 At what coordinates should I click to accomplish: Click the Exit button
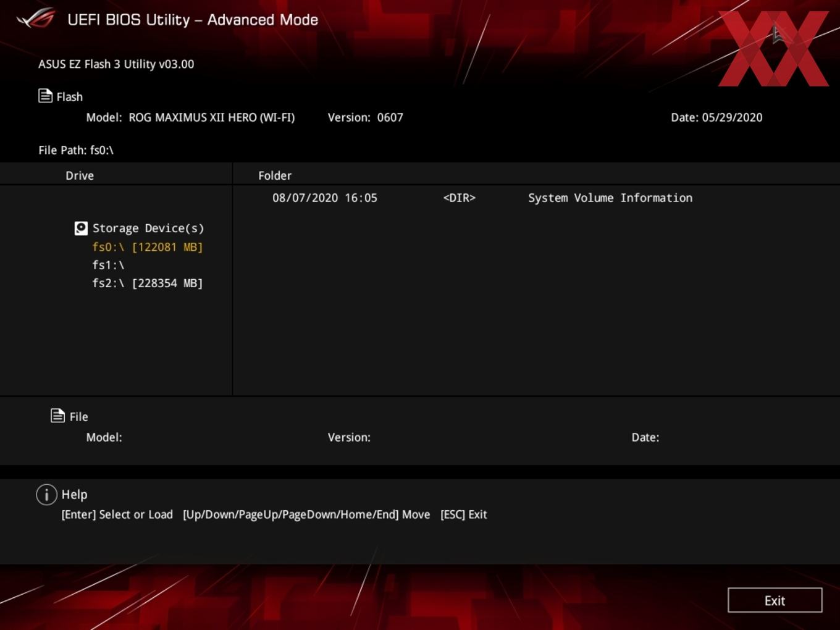point(775,600)
